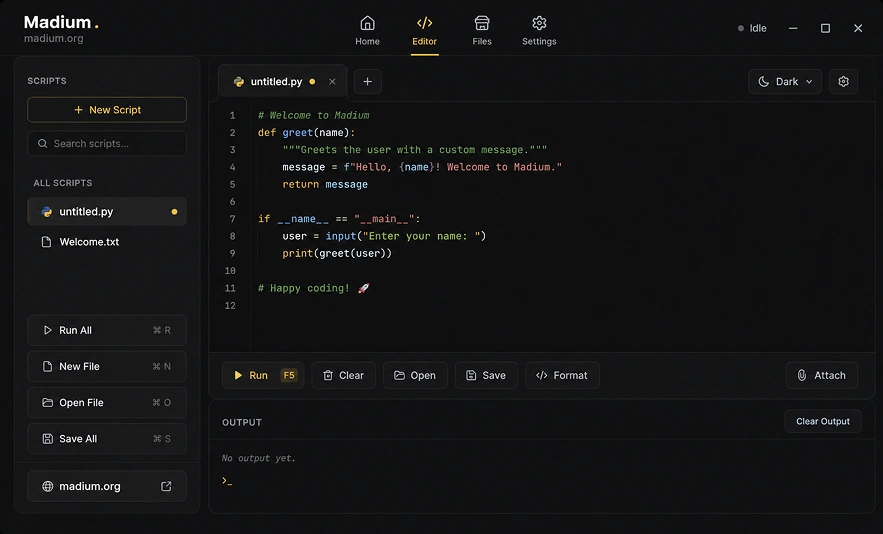
Task: Add a new editor tab with plus
Action: tap(367, 82)
